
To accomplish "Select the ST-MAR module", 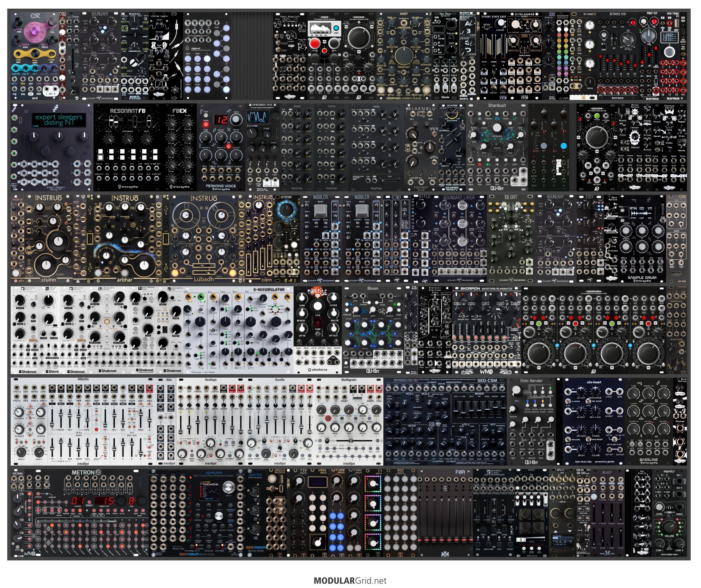I will [x=583, y=56].
